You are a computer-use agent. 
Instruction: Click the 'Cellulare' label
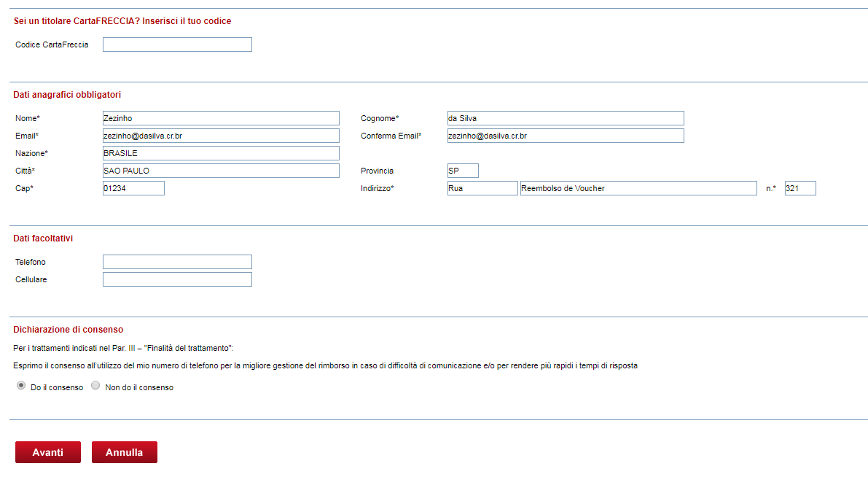[x=31, y=279]
